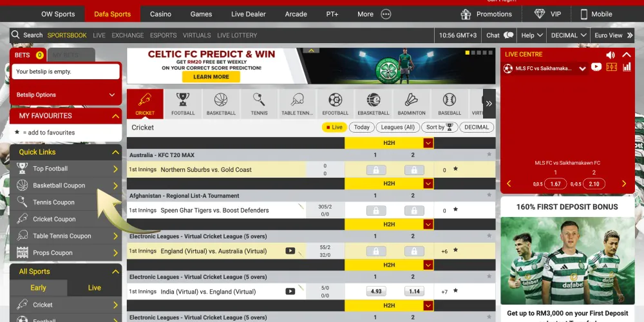Image resolution: width=644 pixels, height=322 pixels.
Task: Collapse the Quick Links panel
Action: click(116, 153)
